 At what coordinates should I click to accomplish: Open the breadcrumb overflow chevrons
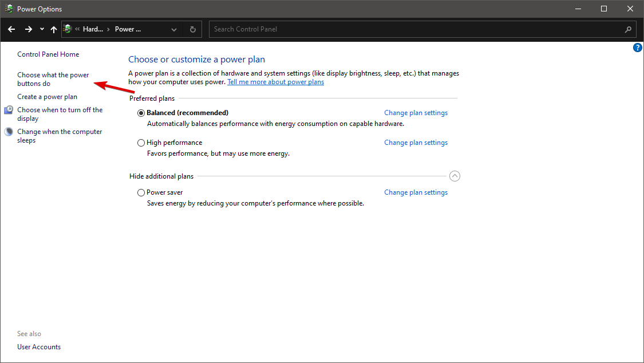(x=77, y=29)
